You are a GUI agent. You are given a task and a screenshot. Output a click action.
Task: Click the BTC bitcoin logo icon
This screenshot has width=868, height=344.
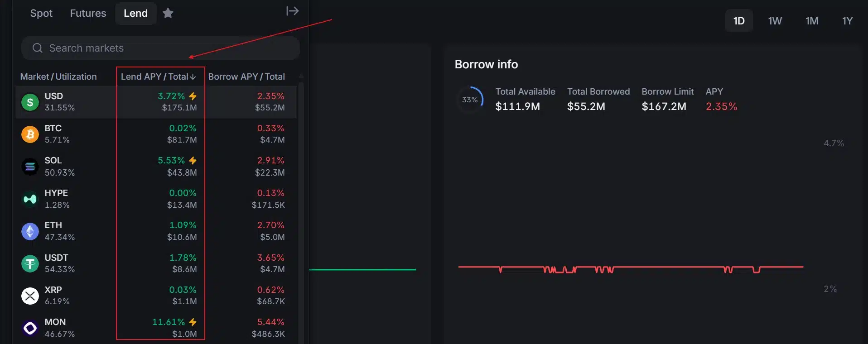click(30, 134)
